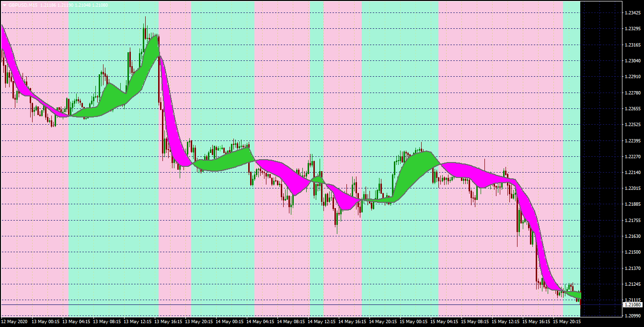Click price scale value 1.21755
This screenshot has width=644, height=327.
coord(633,220)
